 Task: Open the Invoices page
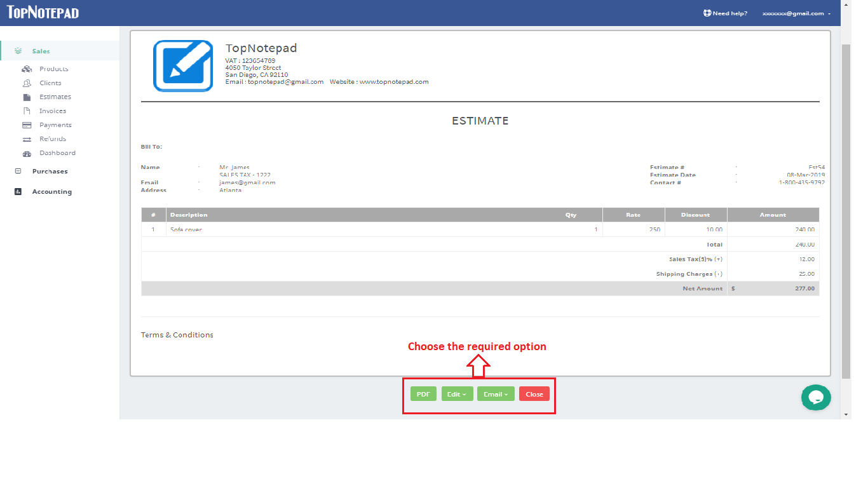pyautogui.click(x=53, y=111)
